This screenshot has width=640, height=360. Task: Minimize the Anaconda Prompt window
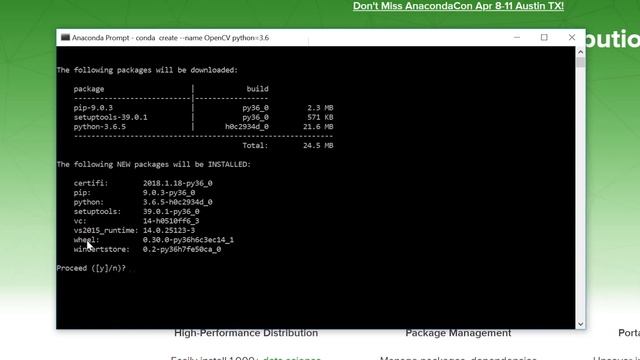click(517, 38)
